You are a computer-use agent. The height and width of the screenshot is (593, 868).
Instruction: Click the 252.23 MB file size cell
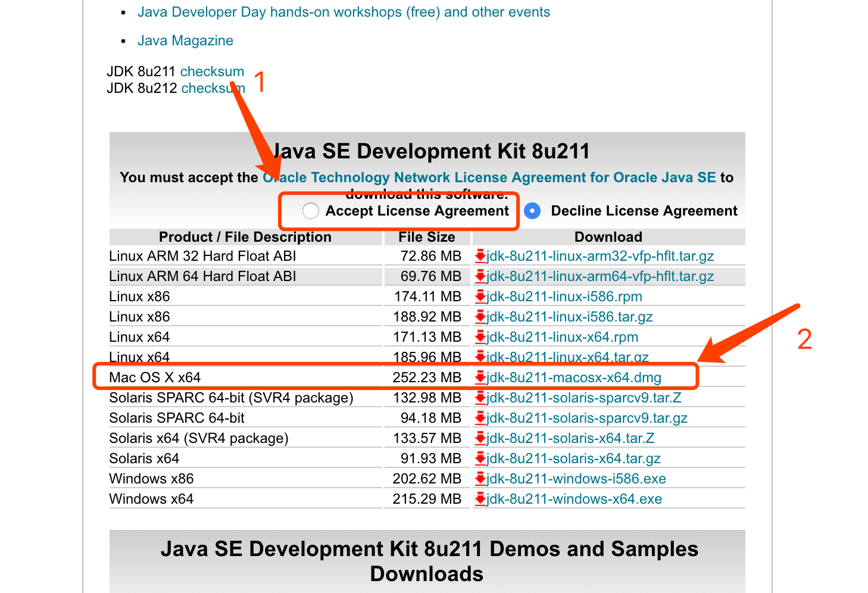[427, 377]
